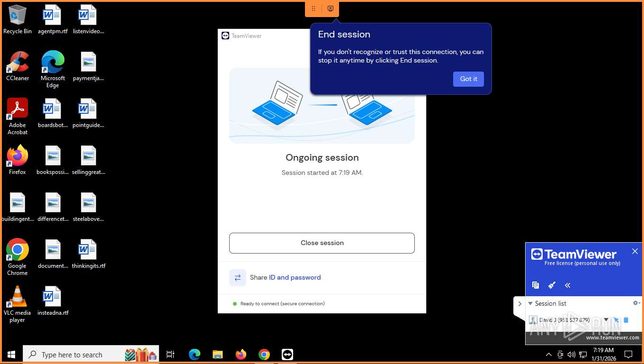Viewport: 644px width, 364px height.
Task: Select the document image file on desktop
Action: [53, 255]
